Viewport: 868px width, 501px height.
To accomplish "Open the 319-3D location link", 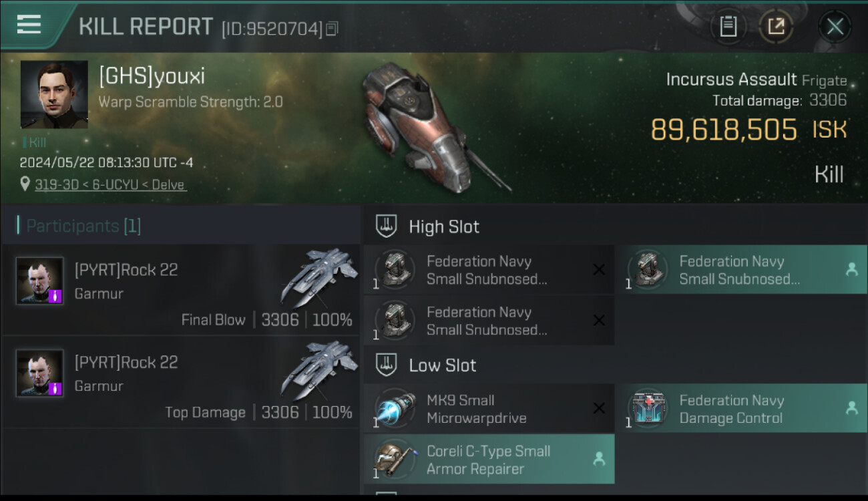I will pyautogui.click(x=111, y=185).
